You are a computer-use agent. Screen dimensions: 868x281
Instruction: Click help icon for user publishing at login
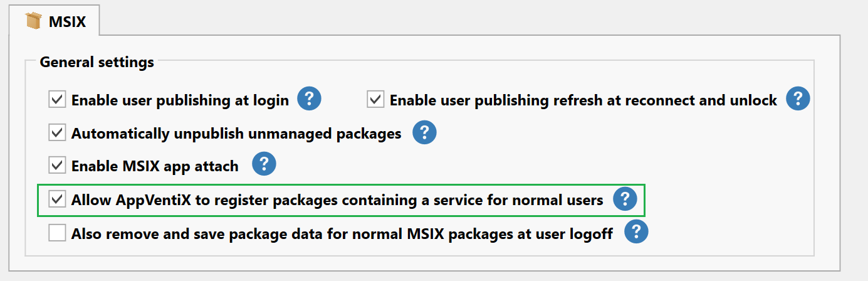[x=309, y=99]
